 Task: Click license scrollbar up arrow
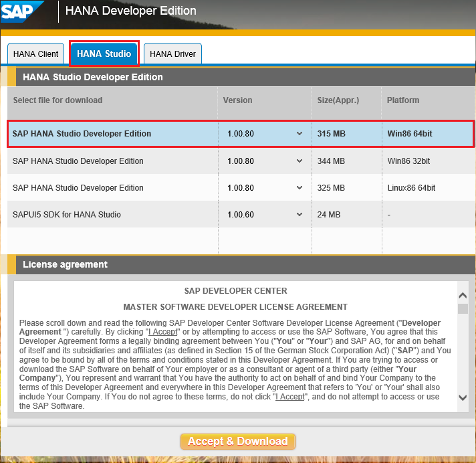[463, 295]
